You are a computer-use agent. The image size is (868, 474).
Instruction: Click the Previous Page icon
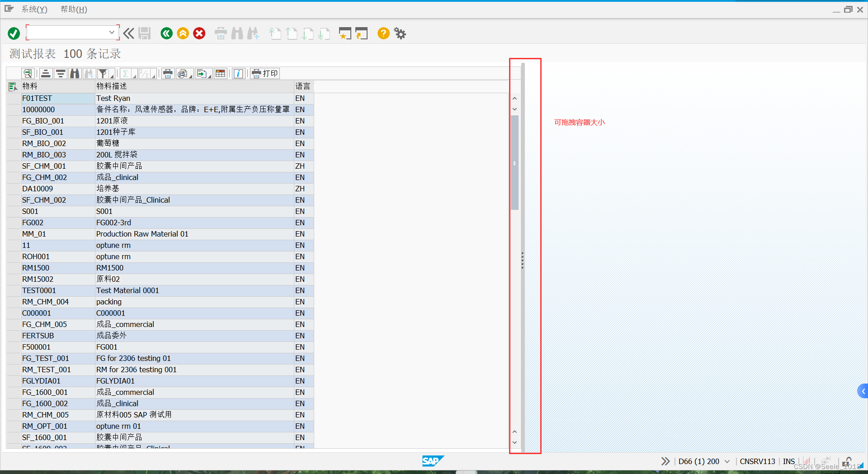click(292, 33)
